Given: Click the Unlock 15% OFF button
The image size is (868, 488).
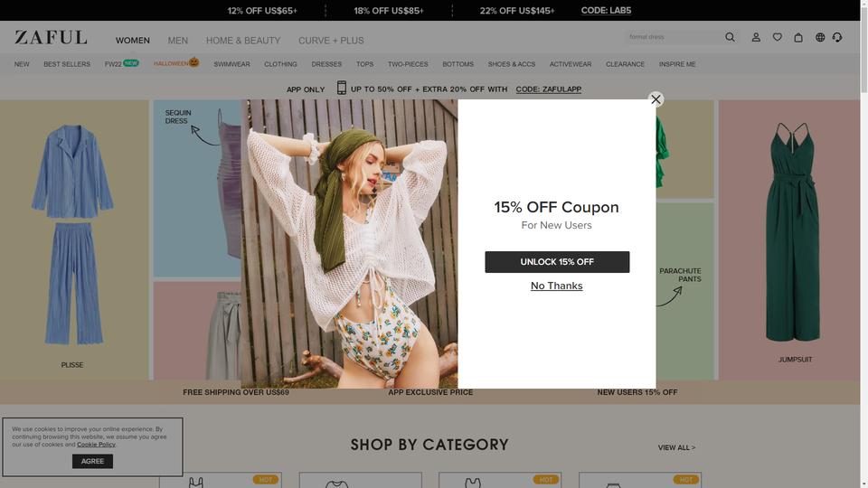Looking at the screenshot, I should (x=557, y=262).
